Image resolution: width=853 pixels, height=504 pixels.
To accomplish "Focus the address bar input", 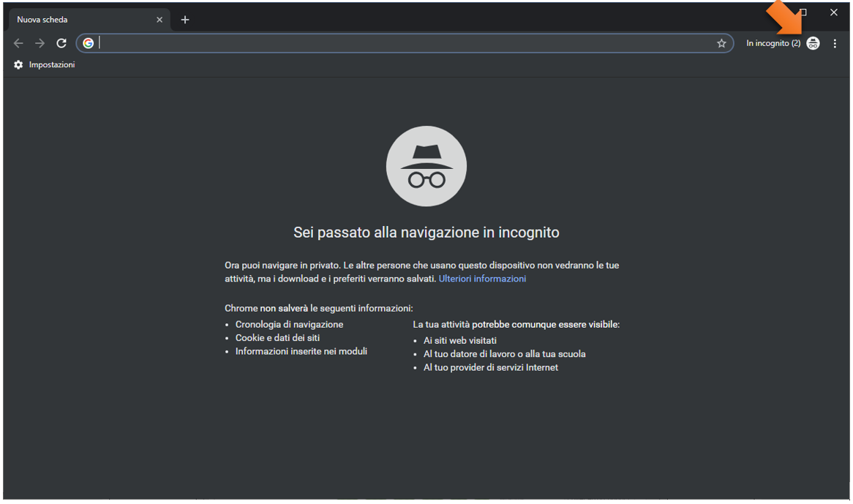I will pos(405,43).
